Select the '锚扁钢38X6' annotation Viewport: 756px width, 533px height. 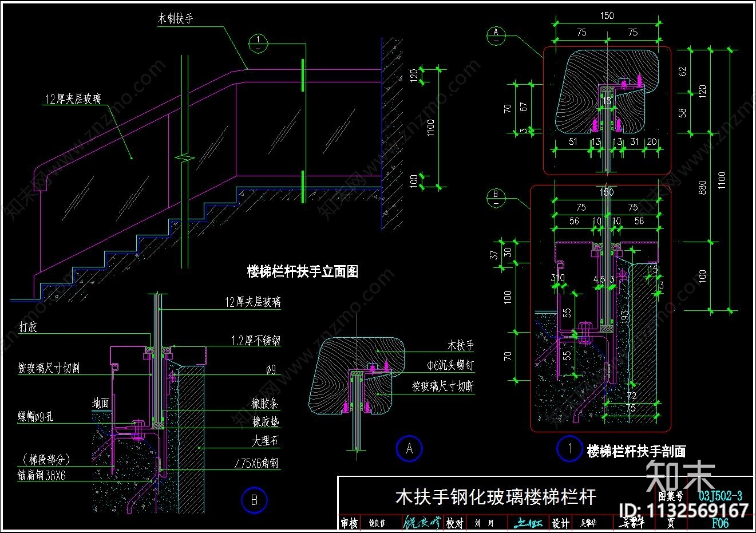[x=42, y=475]
